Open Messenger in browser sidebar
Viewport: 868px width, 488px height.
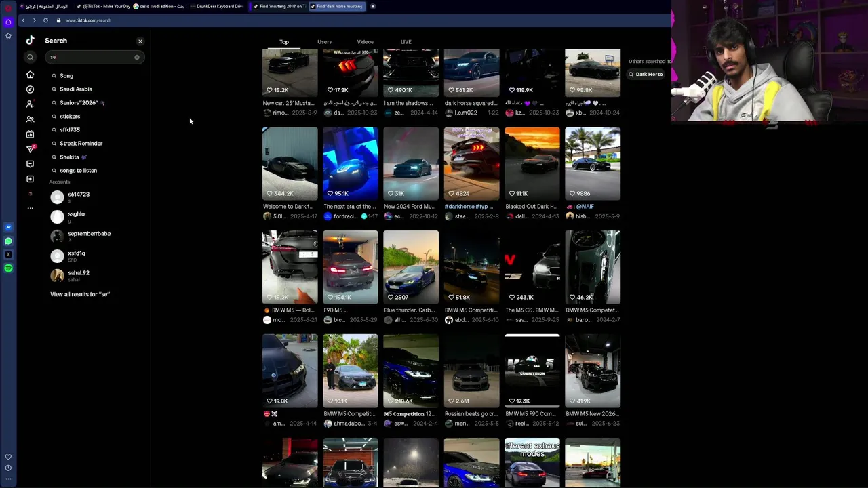[8, 228]
